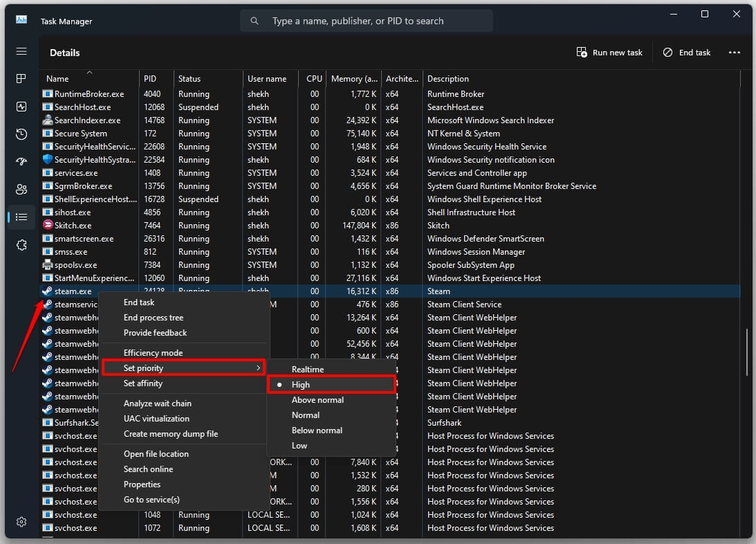
Task: Click End process tree in context menu
Action: (x=153, y=318)
